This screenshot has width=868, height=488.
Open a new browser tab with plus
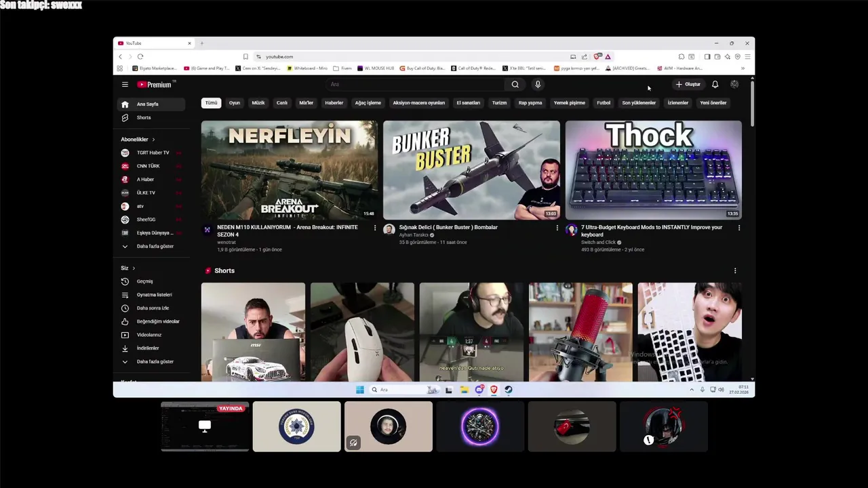pyautogui.click(x=201, y=43)
